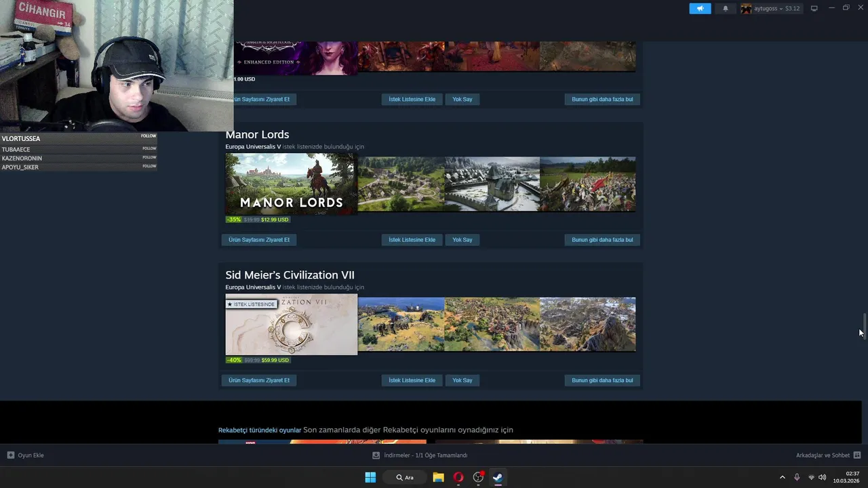The width and height of the screenshot is (868, 488).
Task: Open Civilization VII dense city screenshot
Action: (492, 324)
